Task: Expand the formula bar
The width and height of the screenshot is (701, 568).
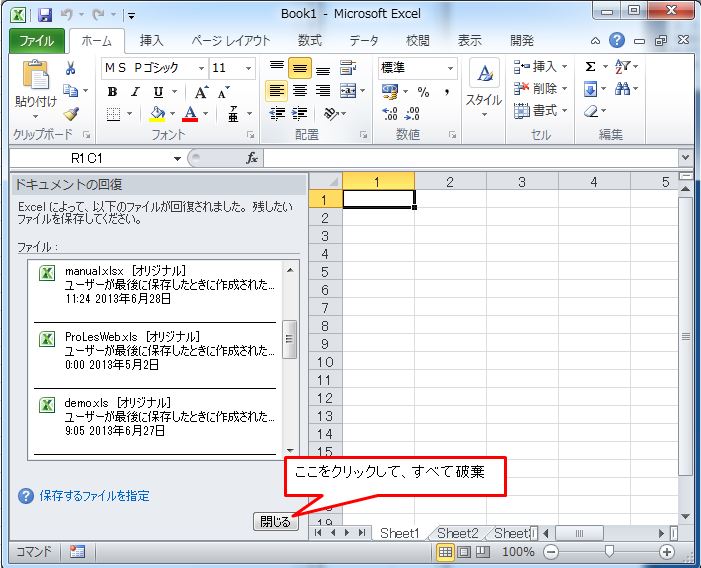Action: pos(685,157)
